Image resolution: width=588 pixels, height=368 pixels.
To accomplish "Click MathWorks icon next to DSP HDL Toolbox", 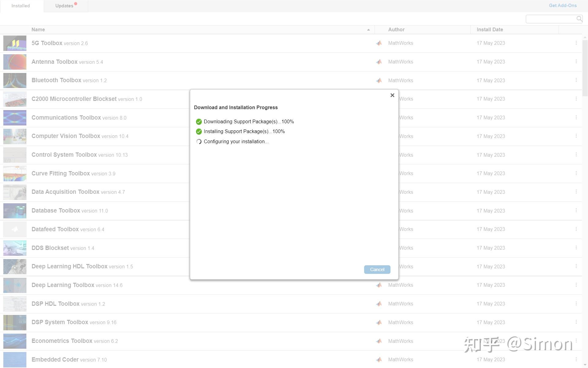I will pos(379,304).
